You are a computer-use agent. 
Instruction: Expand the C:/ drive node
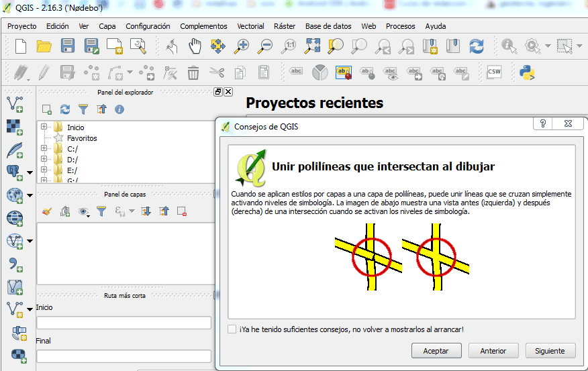point(44,148)
